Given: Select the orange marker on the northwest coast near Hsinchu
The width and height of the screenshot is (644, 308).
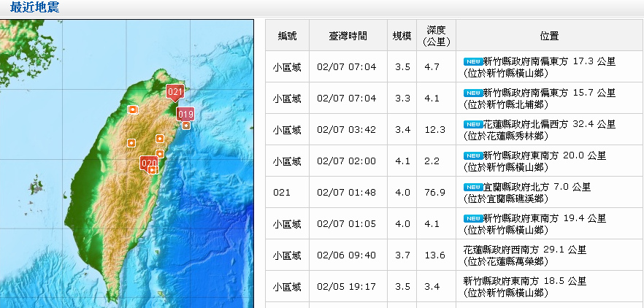Looking at the screenshot, I should click(133, 109).
